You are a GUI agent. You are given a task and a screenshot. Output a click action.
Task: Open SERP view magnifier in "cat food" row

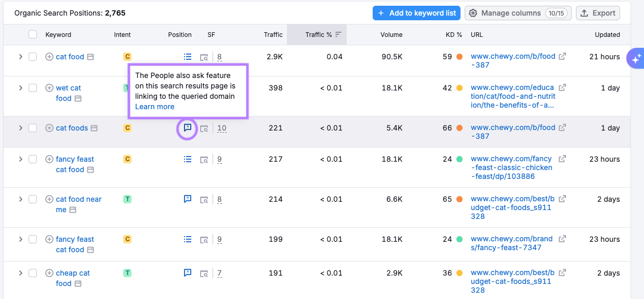coord(204,57)
